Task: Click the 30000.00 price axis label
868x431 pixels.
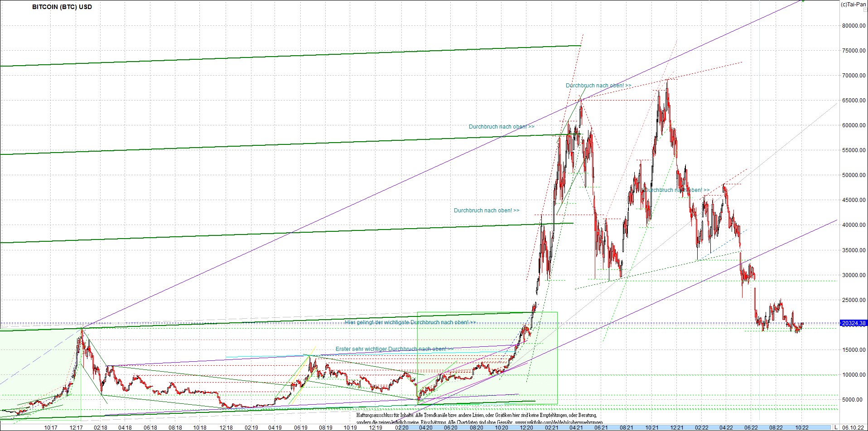Action: click(x=854, y=275)
